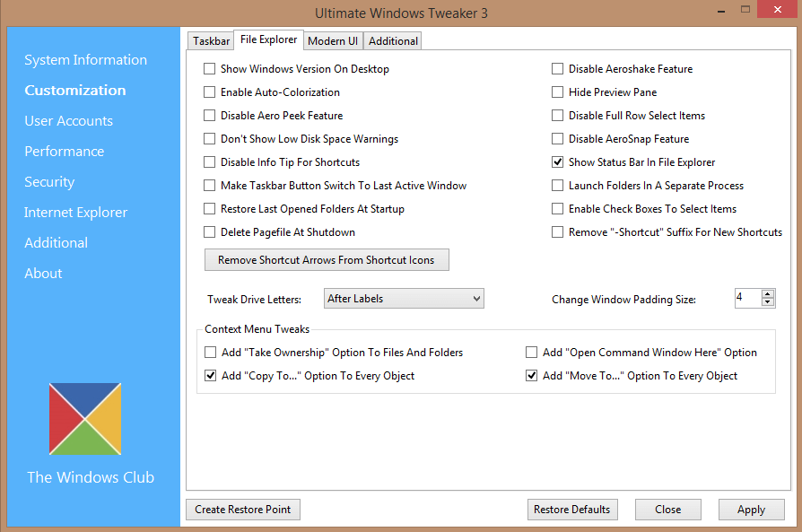Select the File Explorer tab
The width and height of the screenshot is (802, 532).
[268, 39]
